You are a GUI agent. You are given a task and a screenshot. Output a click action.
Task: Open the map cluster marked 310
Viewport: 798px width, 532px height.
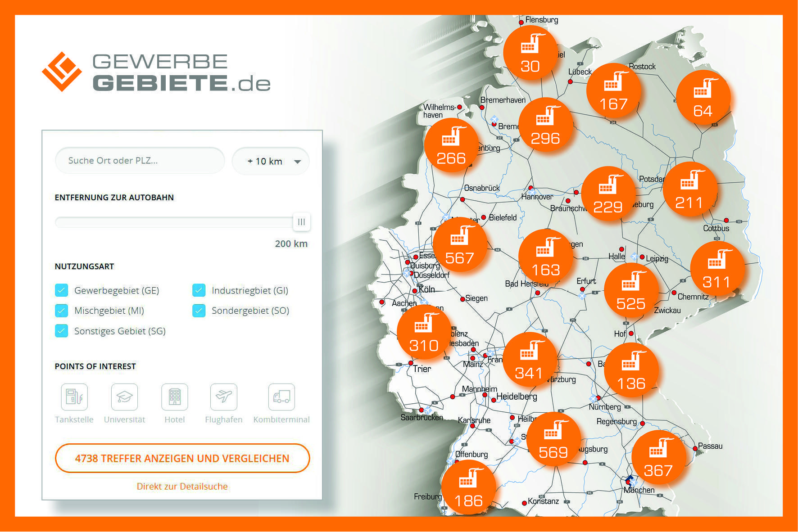424,332
